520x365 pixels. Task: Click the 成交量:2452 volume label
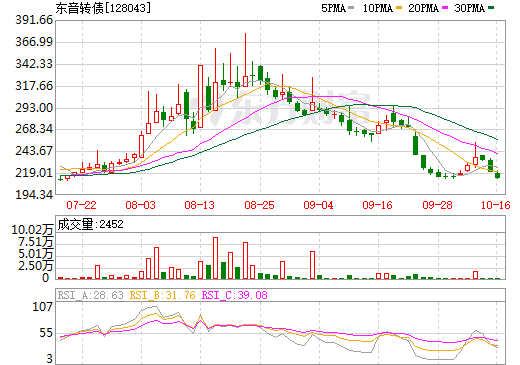coord(90,224)
